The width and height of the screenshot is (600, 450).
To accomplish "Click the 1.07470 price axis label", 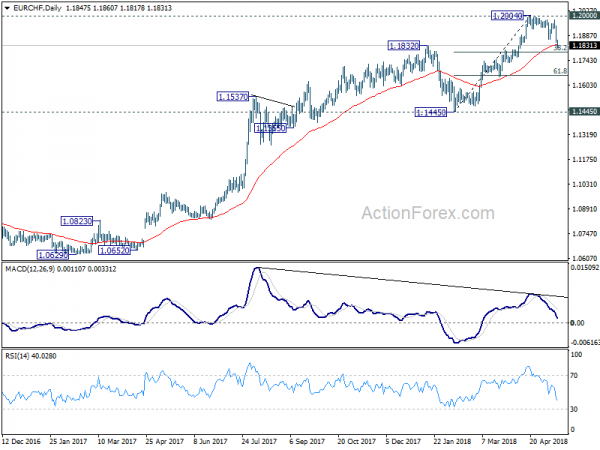I will tap(585, 234).
